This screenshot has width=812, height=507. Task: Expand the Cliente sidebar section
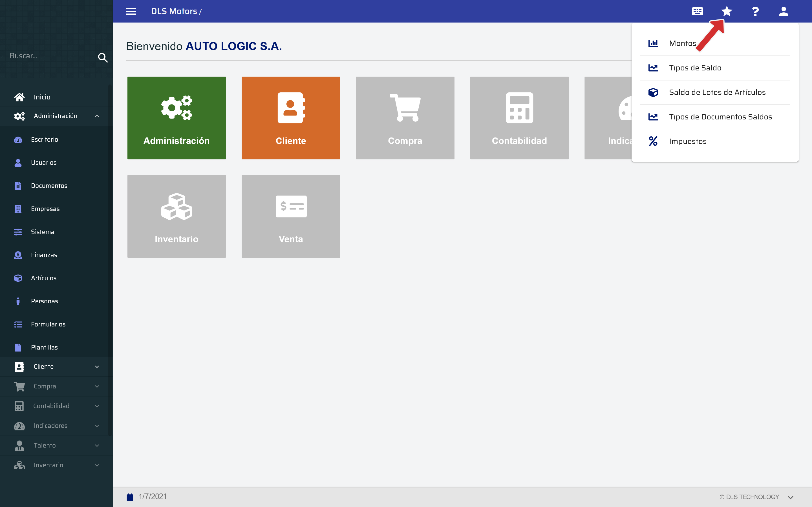[x=97, y=367]
